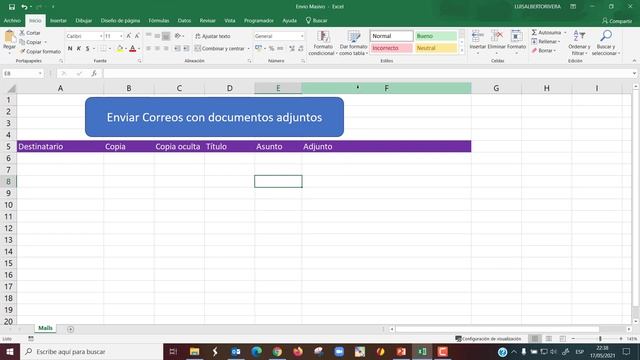Decrease font size with the smaller A icon

(137, 36)
